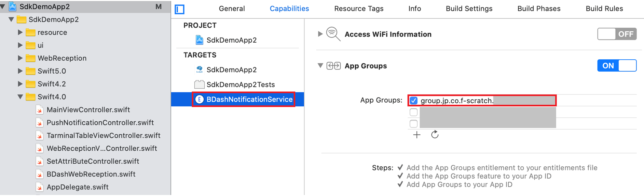Expand the resource folder

[20, 32]
